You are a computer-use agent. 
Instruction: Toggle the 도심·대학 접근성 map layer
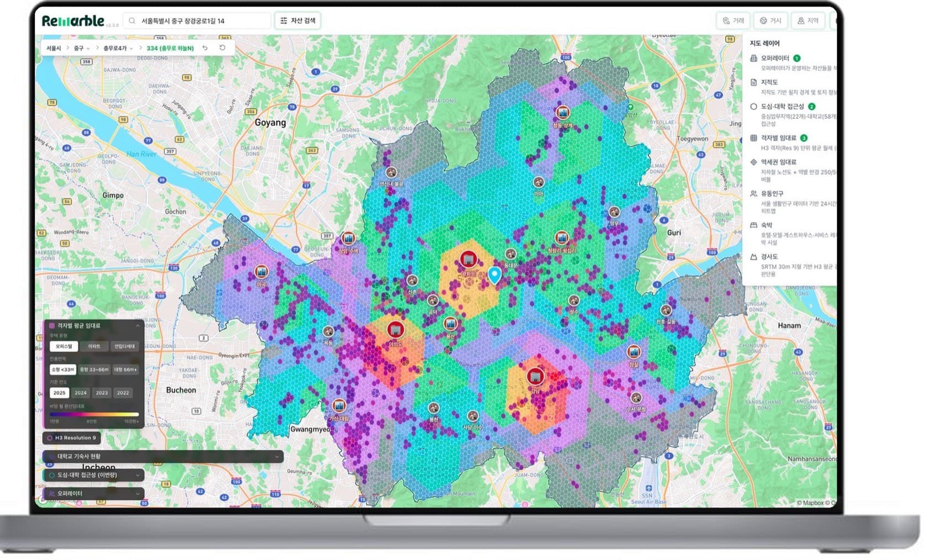tap(792, 114)
